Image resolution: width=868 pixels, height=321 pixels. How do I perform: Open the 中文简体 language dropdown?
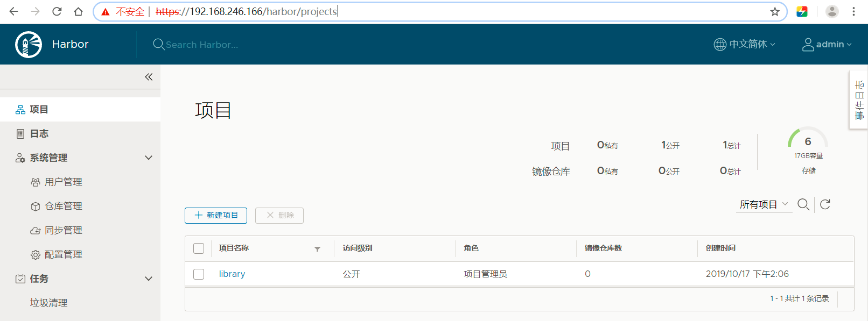745,44
